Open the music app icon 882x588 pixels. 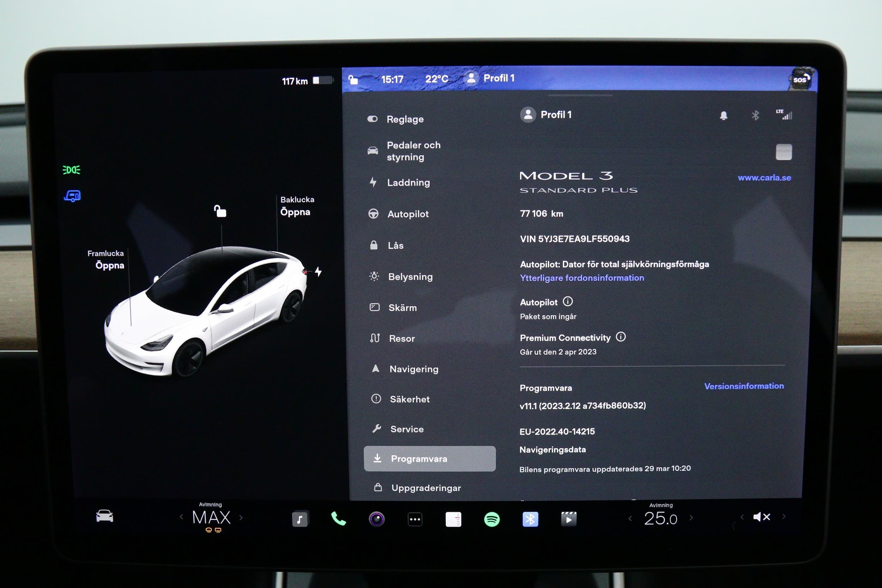tap(300, 519)
